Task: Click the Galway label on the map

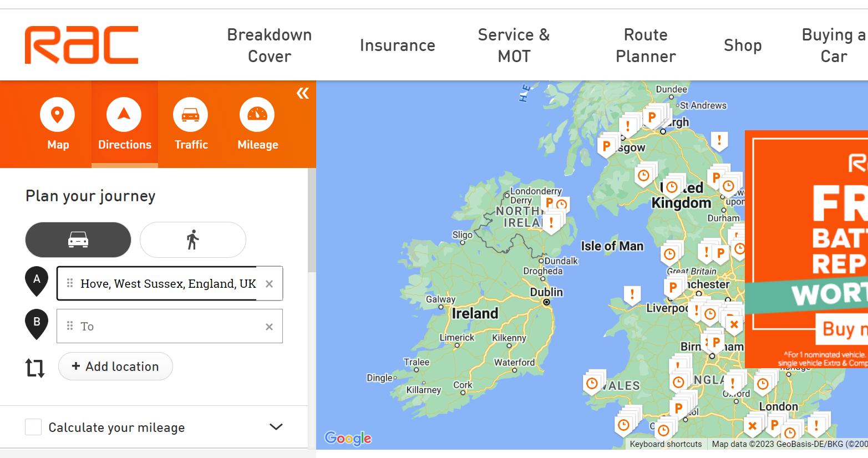Action: coord(440,299)
